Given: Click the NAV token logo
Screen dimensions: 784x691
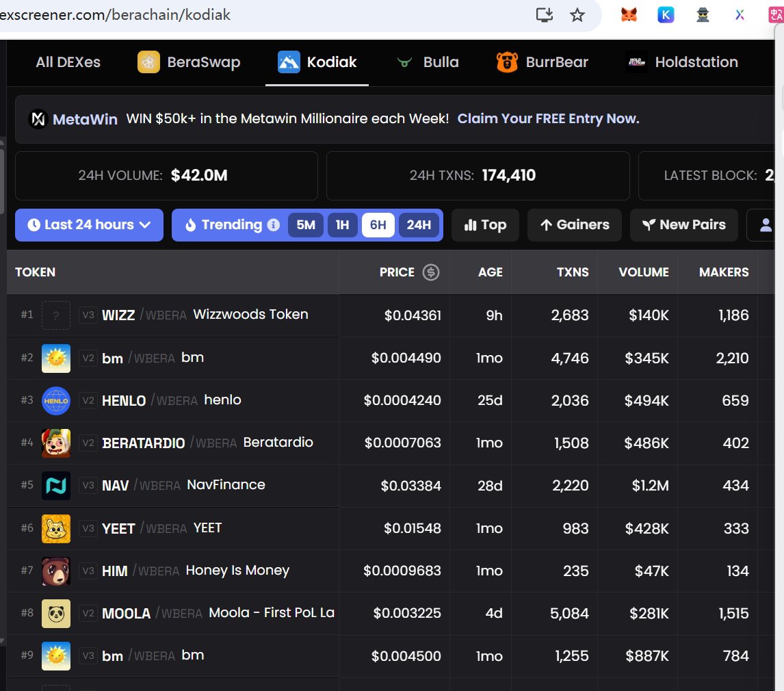Looking at the screenshot, I should pyautogui.click(x=56, y=486).
